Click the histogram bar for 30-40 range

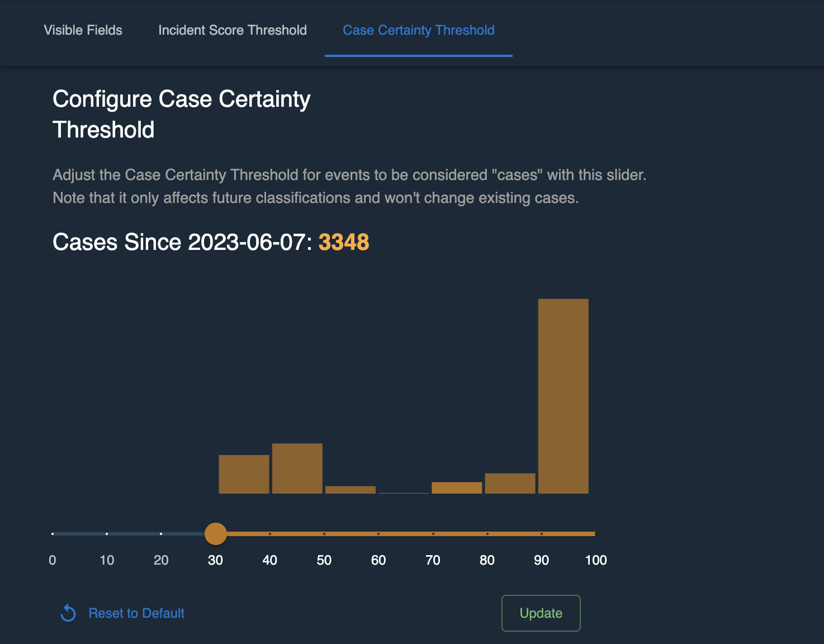(244, 474)
